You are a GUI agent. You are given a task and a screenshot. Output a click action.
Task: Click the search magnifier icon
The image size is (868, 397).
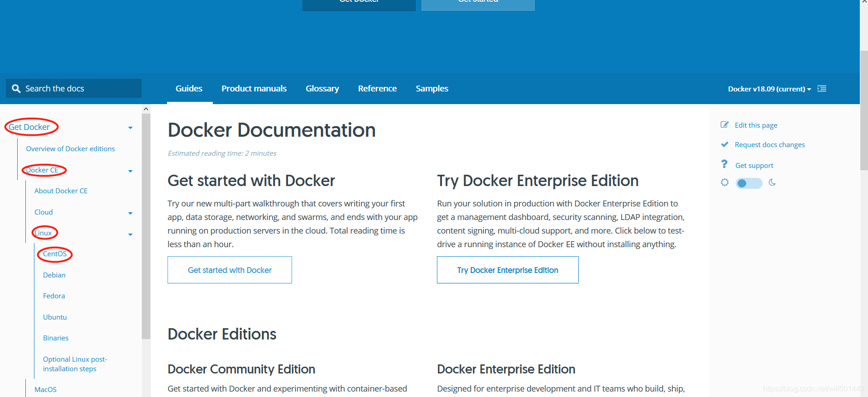16,89
